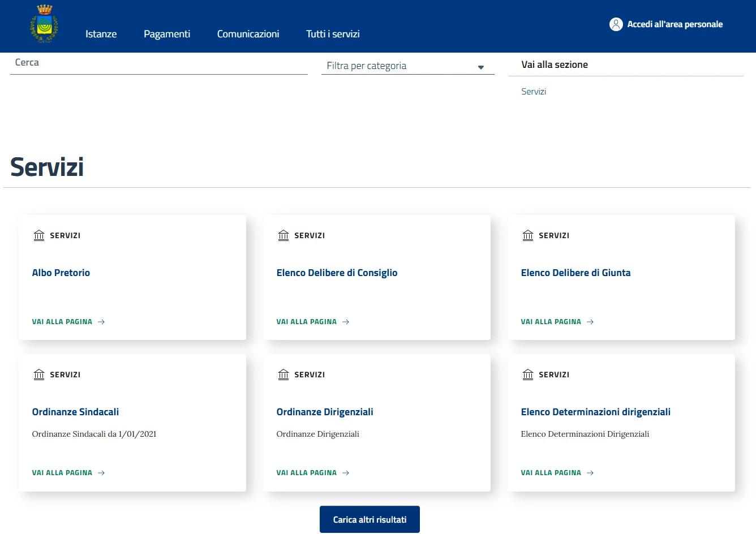The image size is (756, 534).
Task: Click the institution icon on Ordinanze Sindacali card
Action: coord(39,374)
